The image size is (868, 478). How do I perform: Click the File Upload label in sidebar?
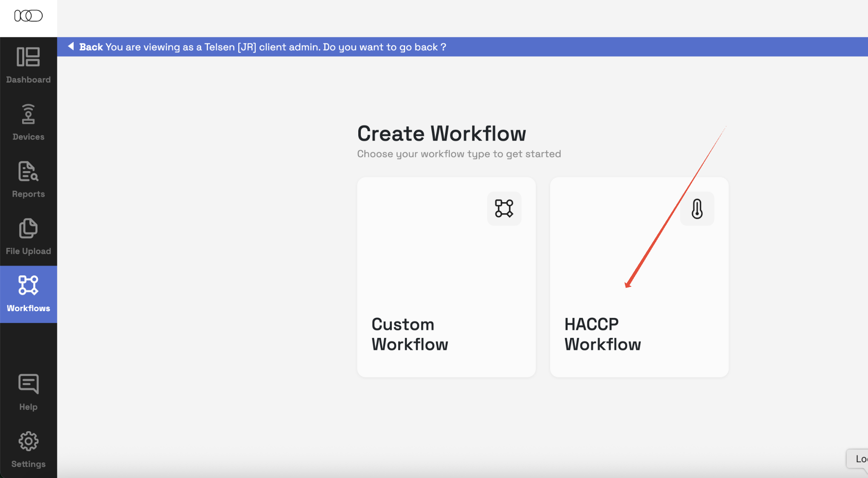28,251
